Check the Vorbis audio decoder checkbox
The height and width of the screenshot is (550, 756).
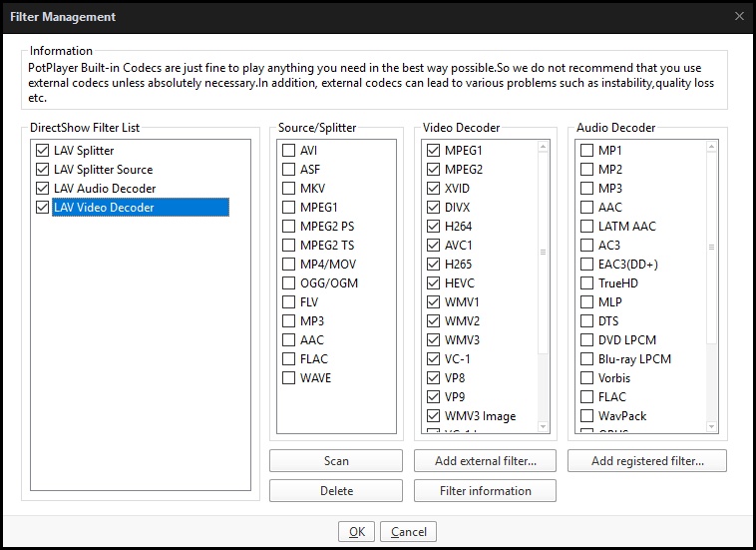586,377
